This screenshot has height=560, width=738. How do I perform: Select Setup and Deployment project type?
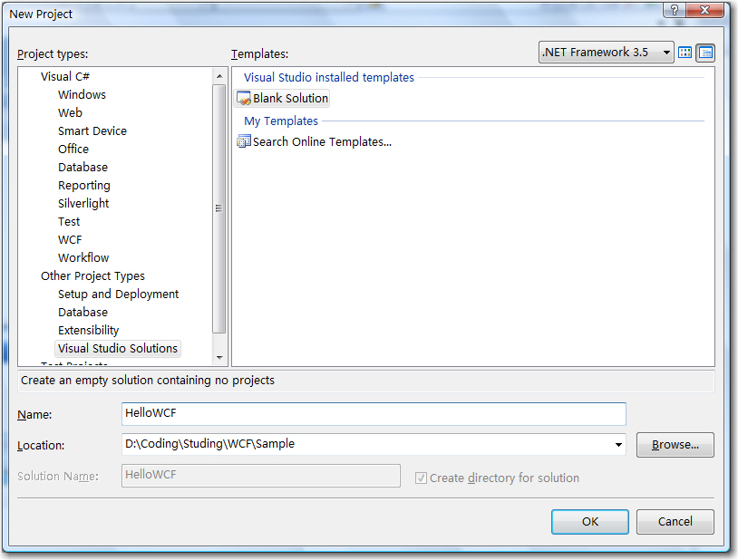[118, 294]
